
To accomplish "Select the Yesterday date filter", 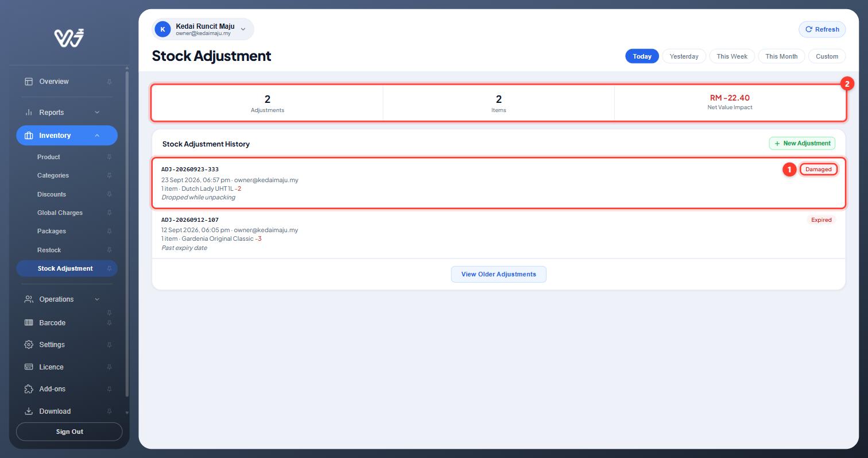I will click(684, 56).
